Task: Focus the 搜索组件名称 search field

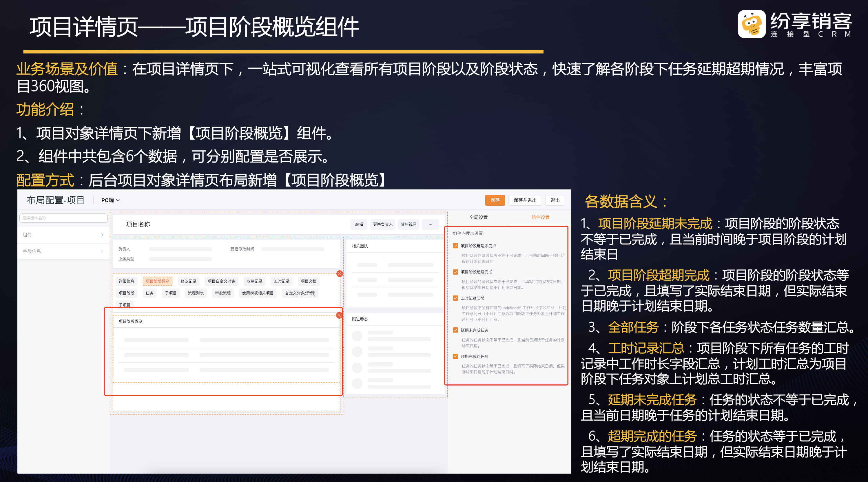Action: [63, 218]
